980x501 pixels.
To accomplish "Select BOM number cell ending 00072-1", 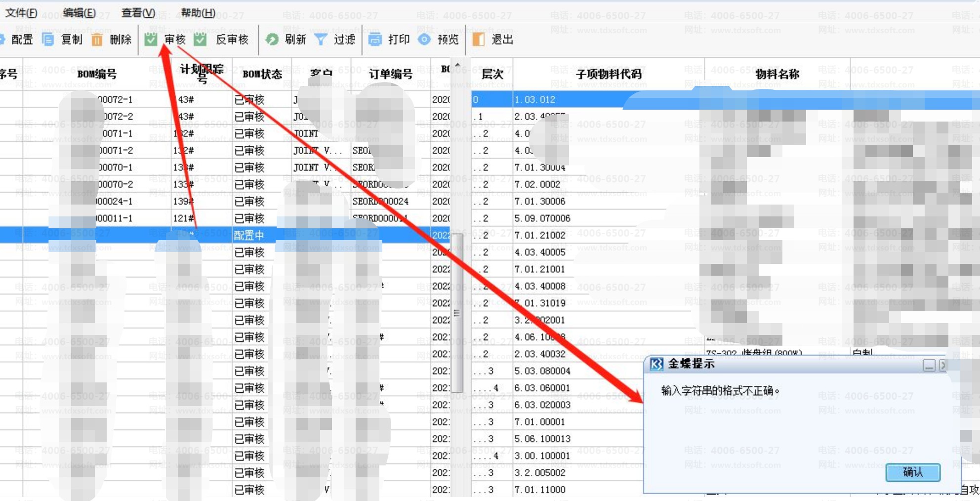I will (x=97, y=100).
